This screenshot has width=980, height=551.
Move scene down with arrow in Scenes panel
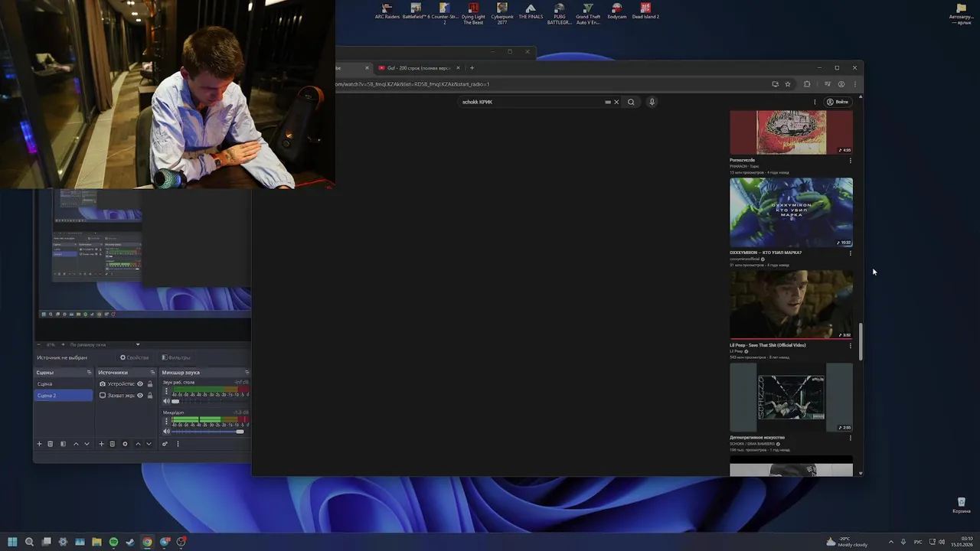(87, 444)
